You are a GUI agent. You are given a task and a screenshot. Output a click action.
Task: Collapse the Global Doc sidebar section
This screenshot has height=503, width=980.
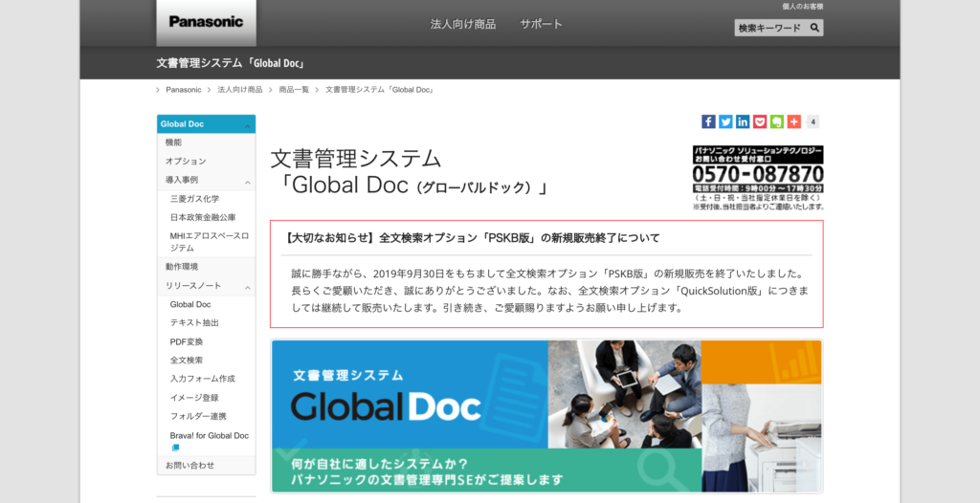tap(248, 124)
